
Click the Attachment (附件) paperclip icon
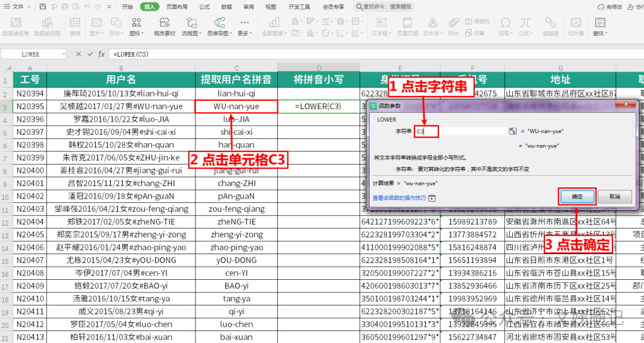click(453, 27)
